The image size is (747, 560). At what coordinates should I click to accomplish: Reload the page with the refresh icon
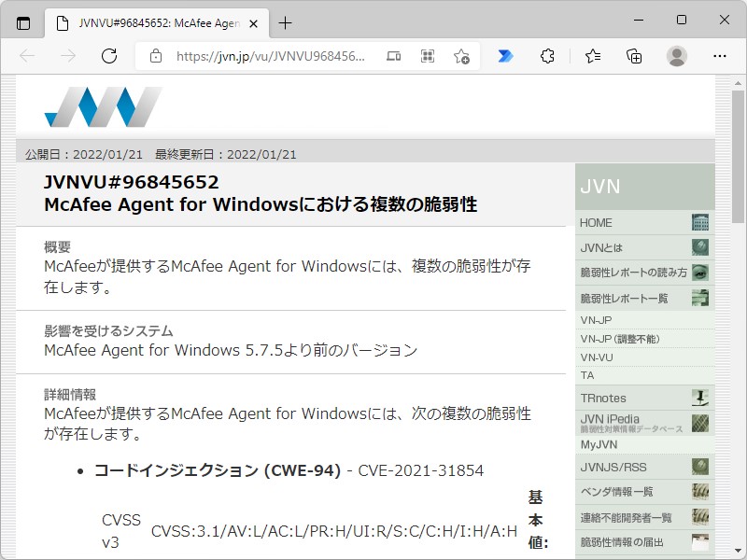pos(109,56)
